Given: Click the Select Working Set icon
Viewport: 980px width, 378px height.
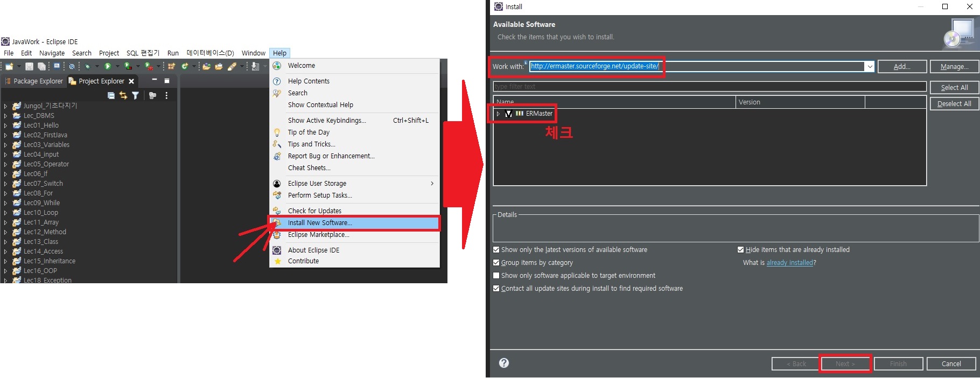Looking at the screenshot, I should [152, 95].
